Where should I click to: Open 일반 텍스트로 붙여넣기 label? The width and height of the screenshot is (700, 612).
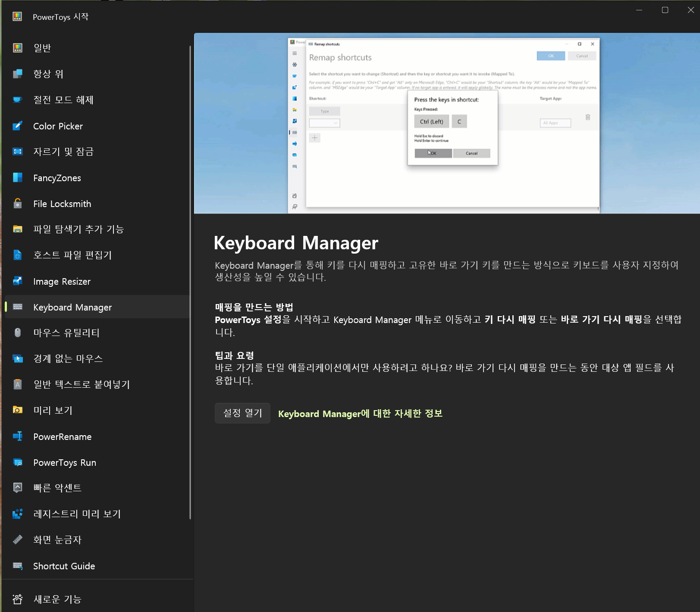(82, 384)
